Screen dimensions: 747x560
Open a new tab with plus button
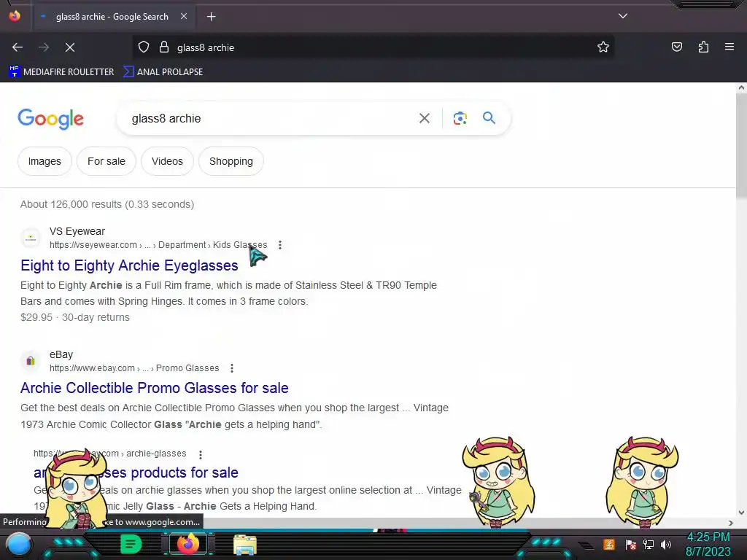coord(211,17)
